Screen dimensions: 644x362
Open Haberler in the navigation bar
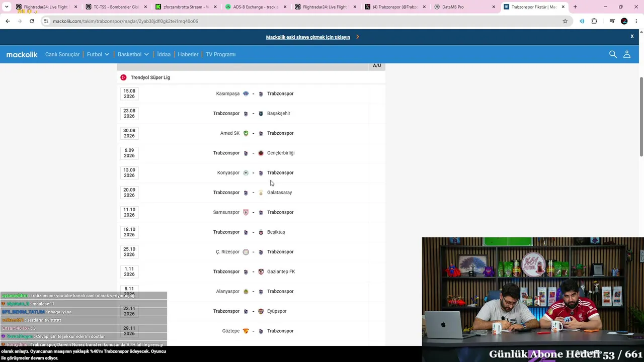coord(188,54)
